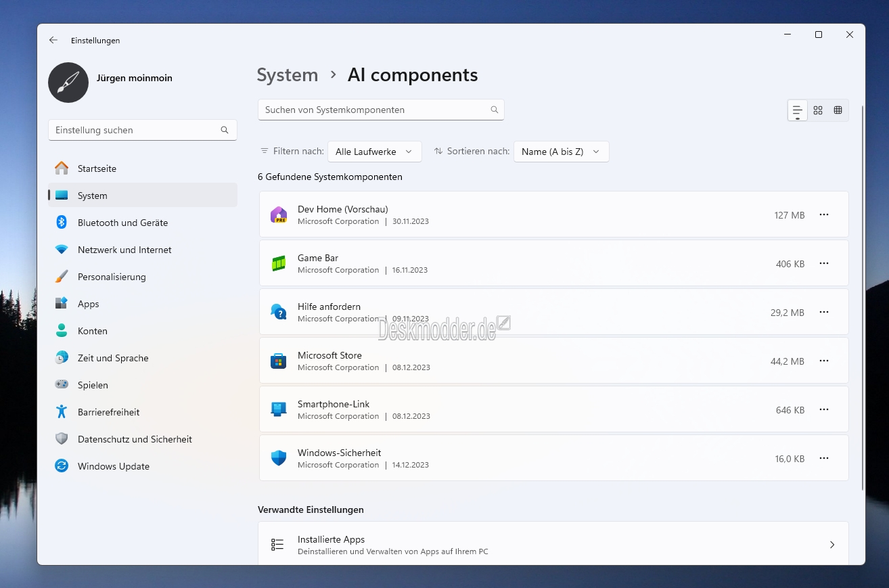Click the Game Bar date 16.11.2023
The image size is (889, 588).
pyautogui.click(x=410, y=270)
